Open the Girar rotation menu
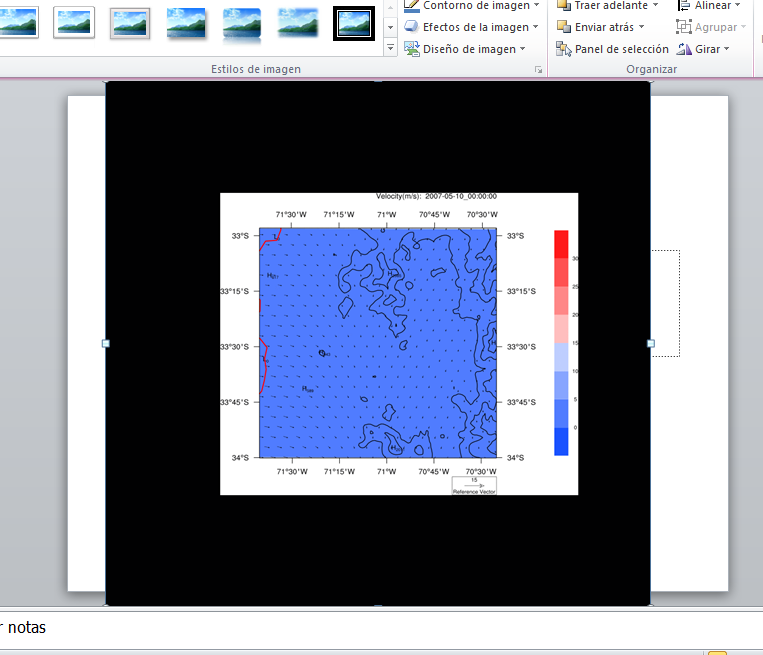 704,49
